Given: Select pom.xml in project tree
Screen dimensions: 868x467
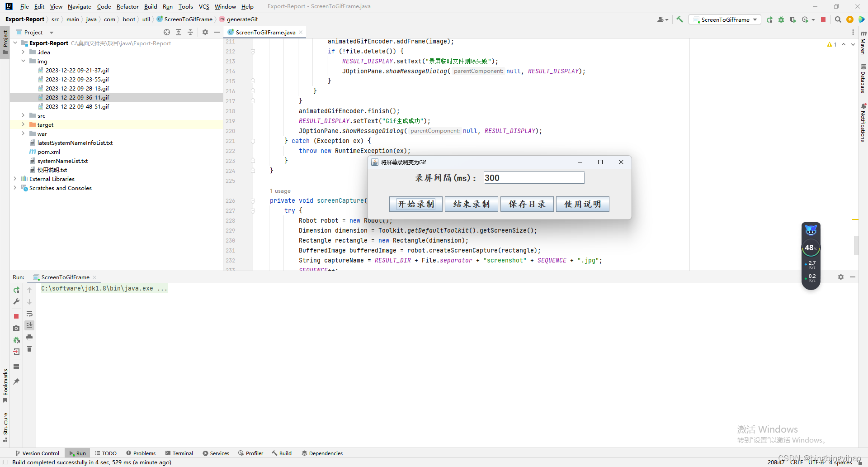Looking at the screenshot, I should (48, 152).
